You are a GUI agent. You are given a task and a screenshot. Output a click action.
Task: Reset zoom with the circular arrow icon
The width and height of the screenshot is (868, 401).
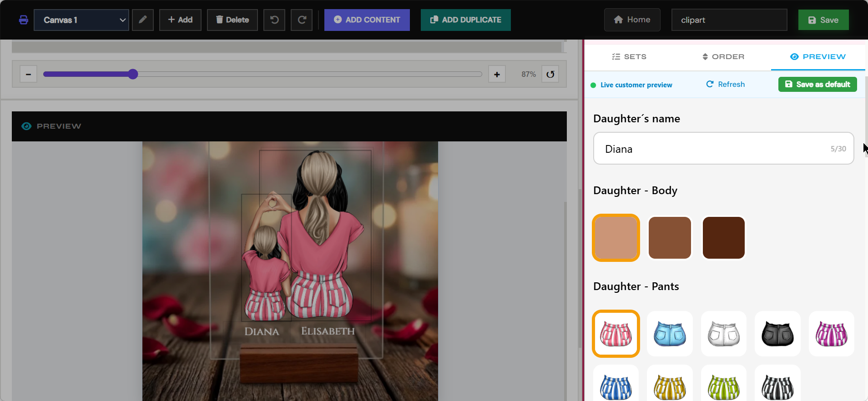[x=550, y=74]
